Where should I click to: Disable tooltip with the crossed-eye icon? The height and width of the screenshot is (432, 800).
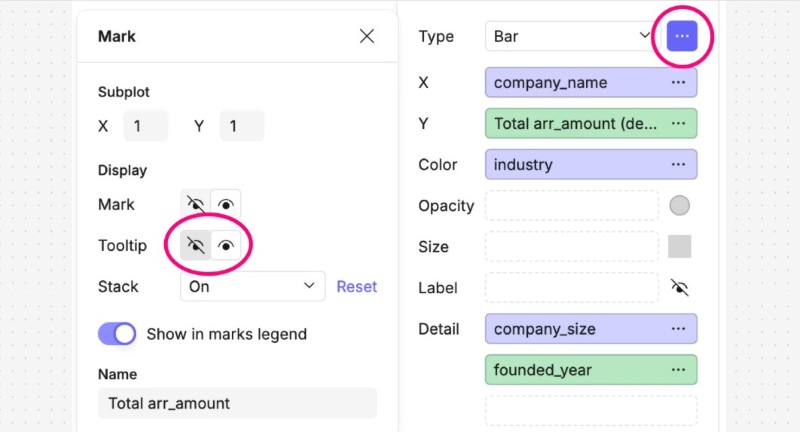196,246
